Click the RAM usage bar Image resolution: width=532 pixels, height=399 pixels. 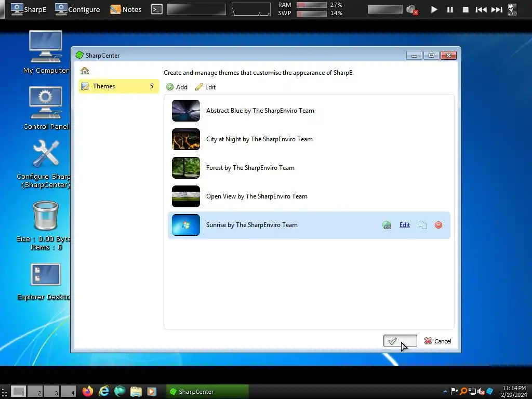pyautogui.click(x=312, y=5)
